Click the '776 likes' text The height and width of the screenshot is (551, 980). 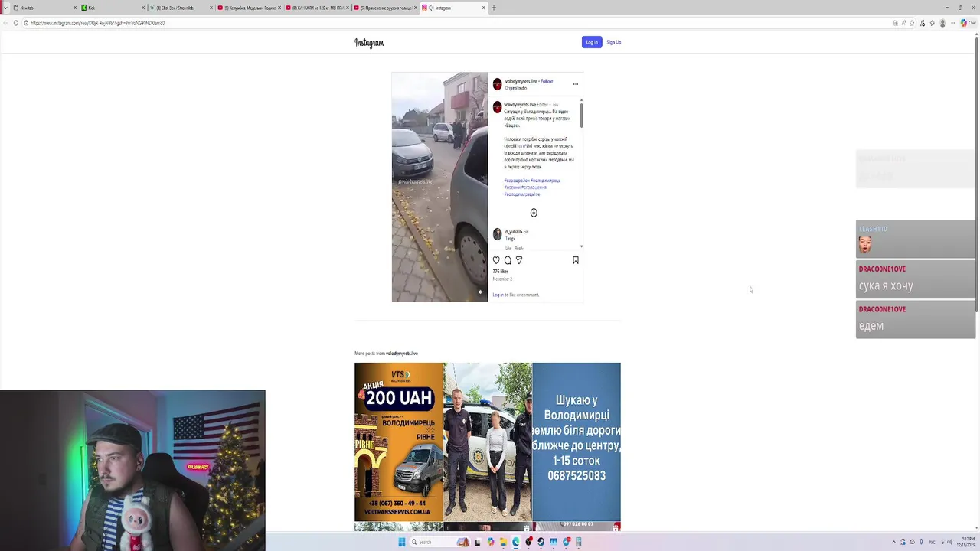500,272
